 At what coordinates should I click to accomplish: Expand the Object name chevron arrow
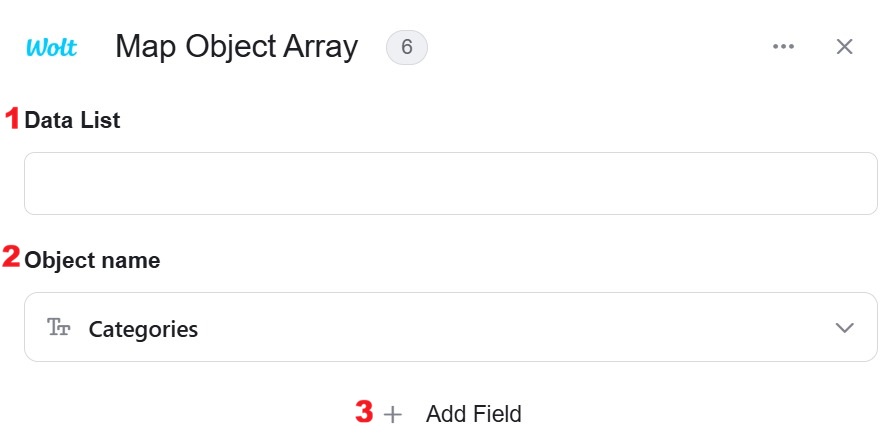coord(845,328)
